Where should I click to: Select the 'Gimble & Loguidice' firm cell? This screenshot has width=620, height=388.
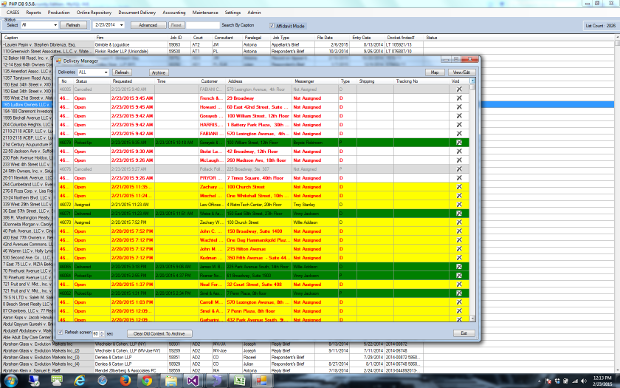(130, 45)
